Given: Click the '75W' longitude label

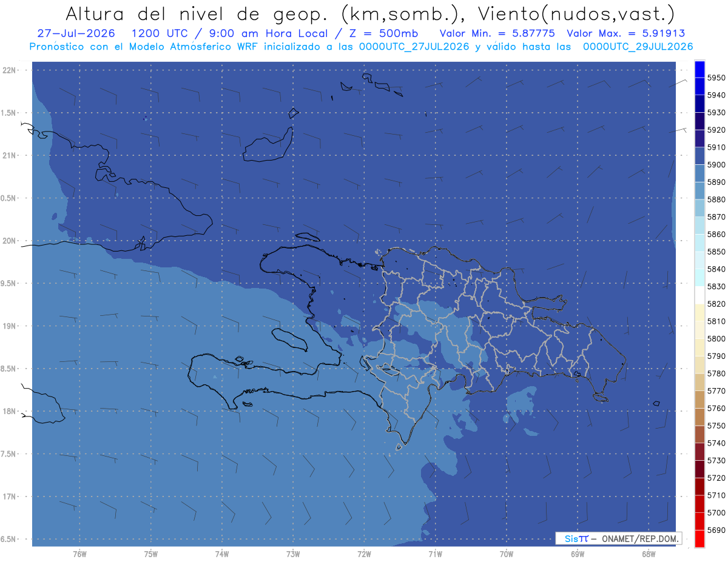Looking at the screenshot, I should (x=151, y=554).
